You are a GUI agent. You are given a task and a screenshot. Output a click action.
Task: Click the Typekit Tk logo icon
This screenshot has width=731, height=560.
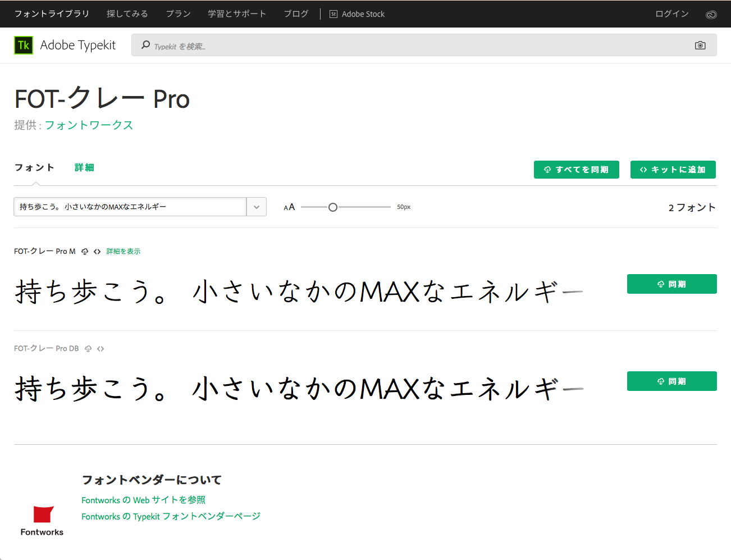click(x=24, y=45)
